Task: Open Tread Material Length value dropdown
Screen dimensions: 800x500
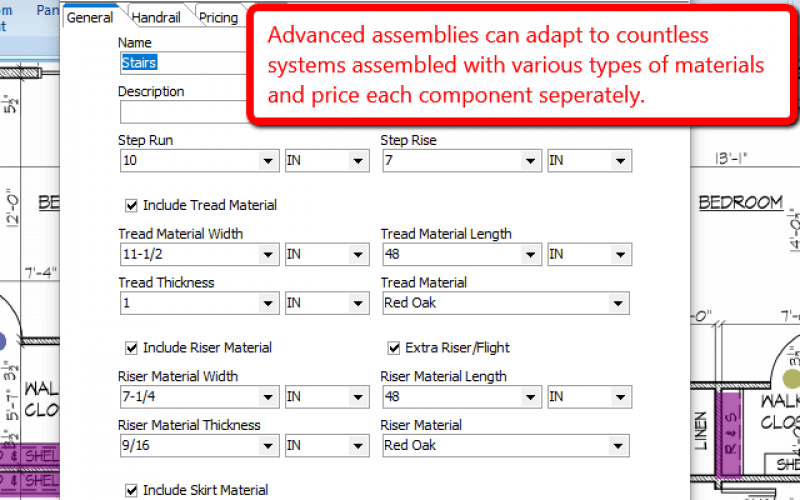Action: pyautogui.click(x=531, y=254)
